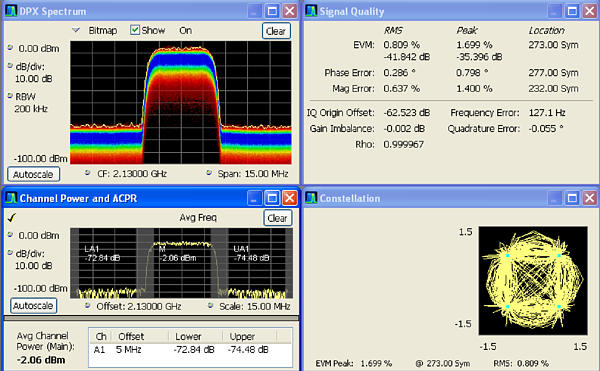This screenshot has width=600, height=371.
Task: Click the DPX Spectrum window title icon
Action: pos(11,11)
